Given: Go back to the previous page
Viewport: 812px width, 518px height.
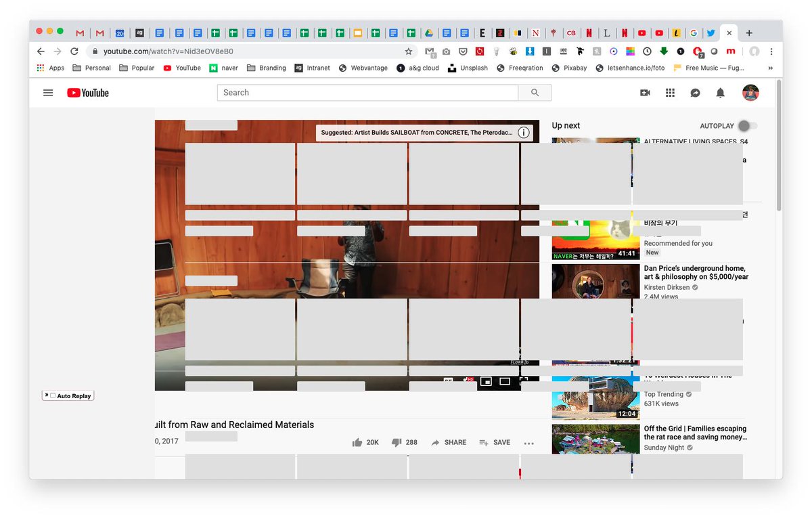Looking at the screenshot, I should pyautogui.click(x=41, y=51).
